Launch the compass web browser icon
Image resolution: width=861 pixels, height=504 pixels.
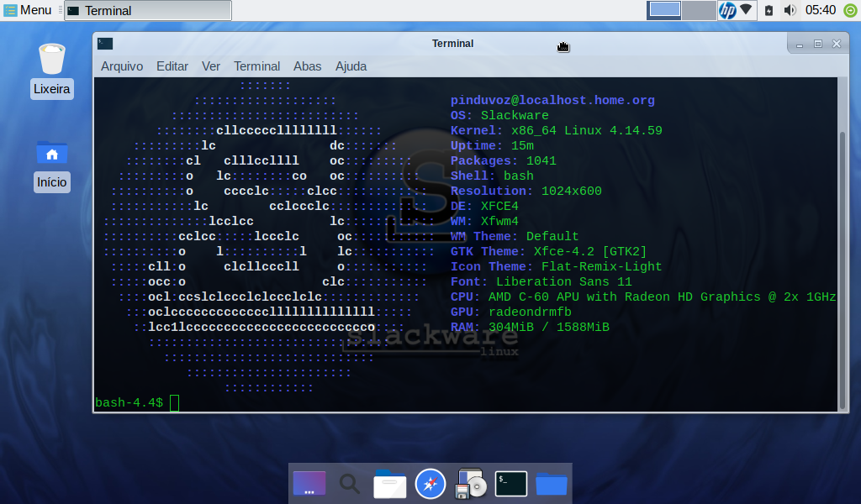point(430,484)
